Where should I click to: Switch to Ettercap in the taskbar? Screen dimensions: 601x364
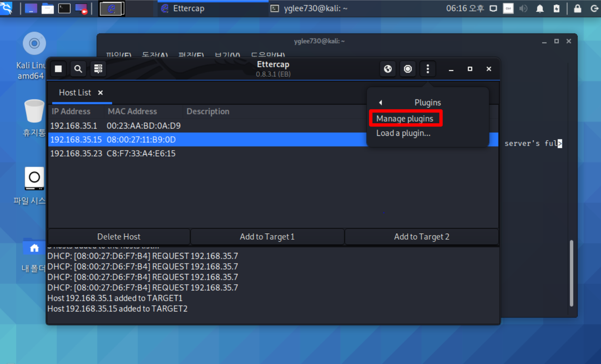(x=213, y=8)
